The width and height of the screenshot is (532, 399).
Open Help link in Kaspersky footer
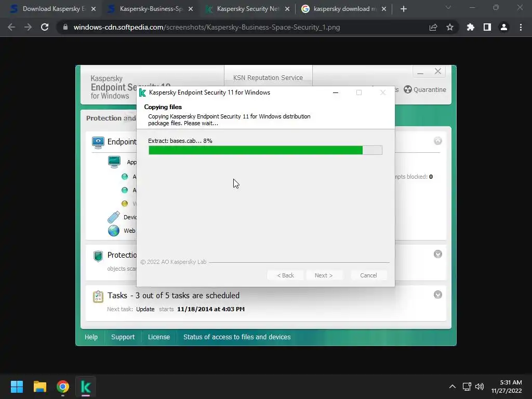[x=91, y=337]
